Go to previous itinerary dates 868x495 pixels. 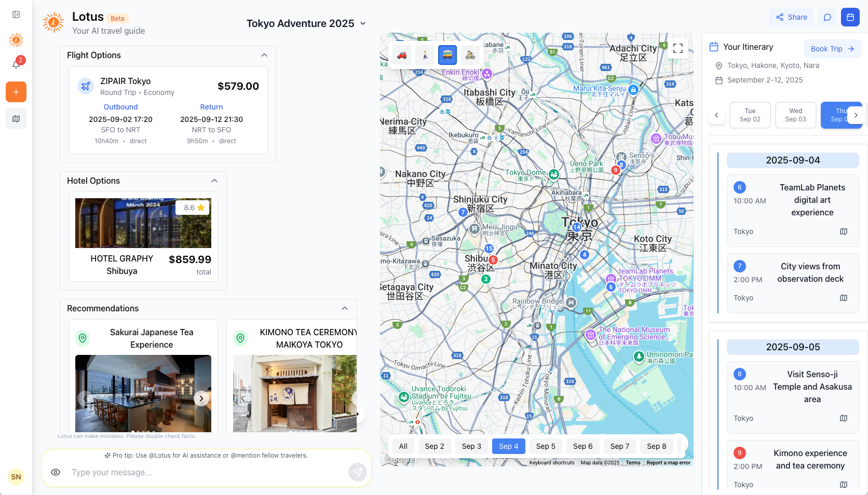[x=716, y=115]
